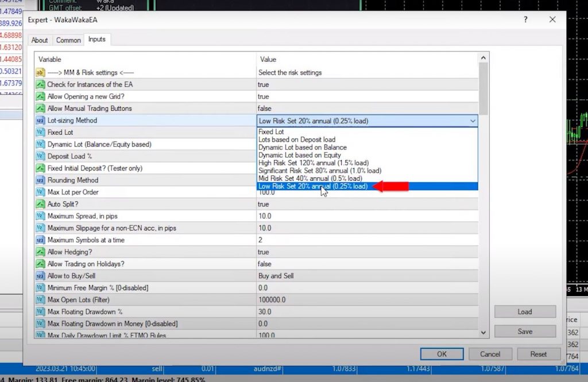The width and height of the screenshot is (588, 382).
Task: Click the icon next to MM & Risk settings
Action: (40, 73)
